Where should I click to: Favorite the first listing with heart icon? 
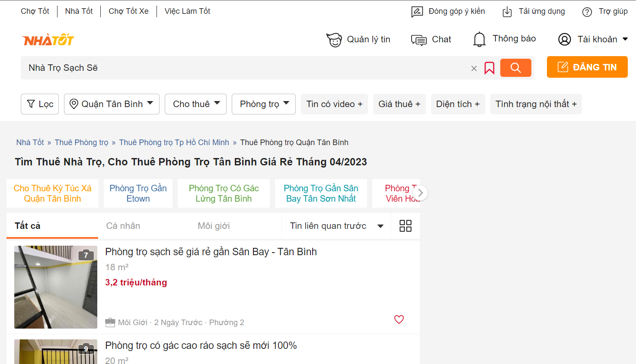pyautogui.click(x=399, y=320)
